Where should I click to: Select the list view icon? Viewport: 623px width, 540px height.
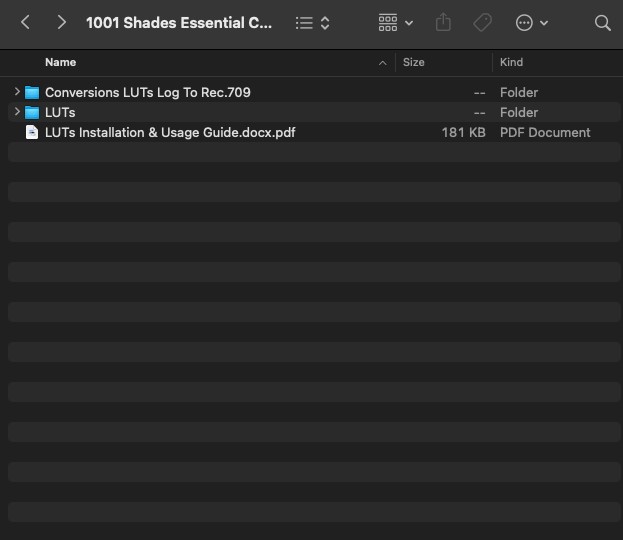304,22
